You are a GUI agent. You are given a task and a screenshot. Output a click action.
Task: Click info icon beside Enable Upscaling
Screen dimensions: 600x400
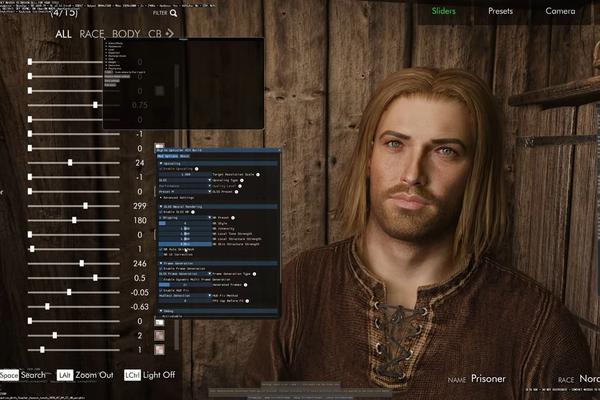pos(196,169)
